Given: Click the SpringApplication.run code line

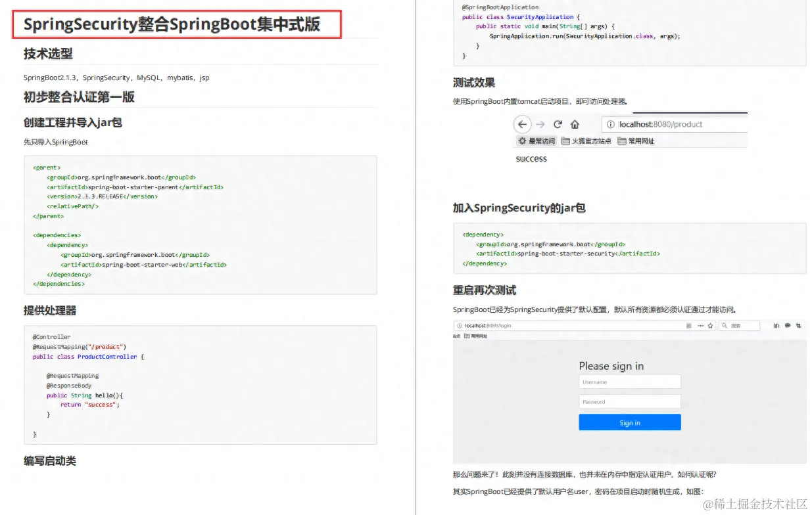Looking at the screenshot, I should tap(585, 36).
